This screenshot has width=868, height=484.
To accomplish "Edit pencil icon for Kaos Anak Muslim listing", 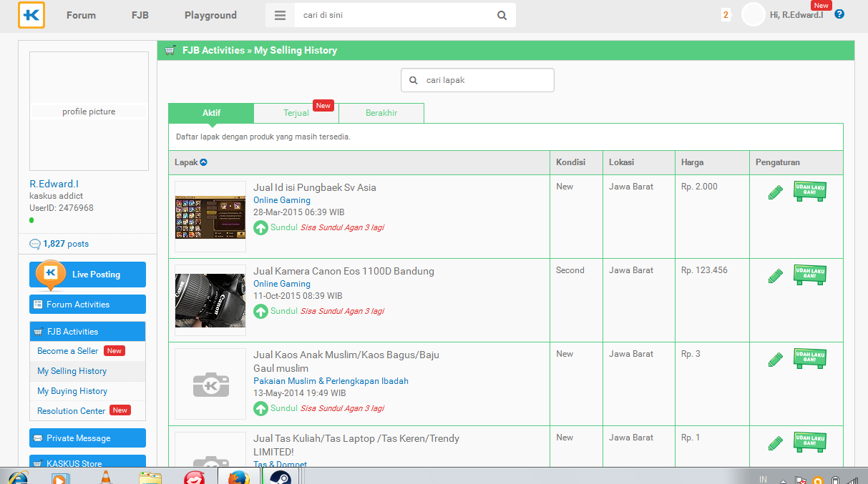I will tap(775, 360).
